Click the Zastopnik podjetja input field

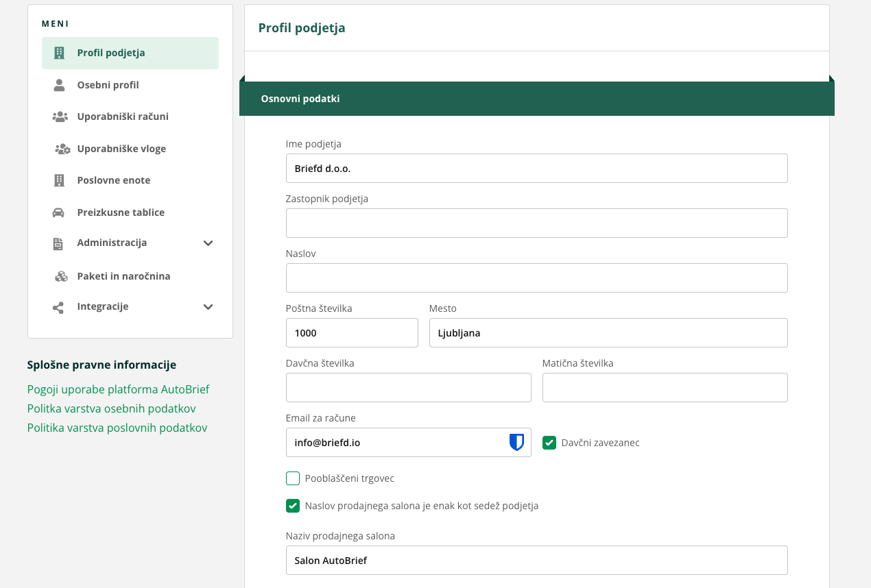click(536, 223)
